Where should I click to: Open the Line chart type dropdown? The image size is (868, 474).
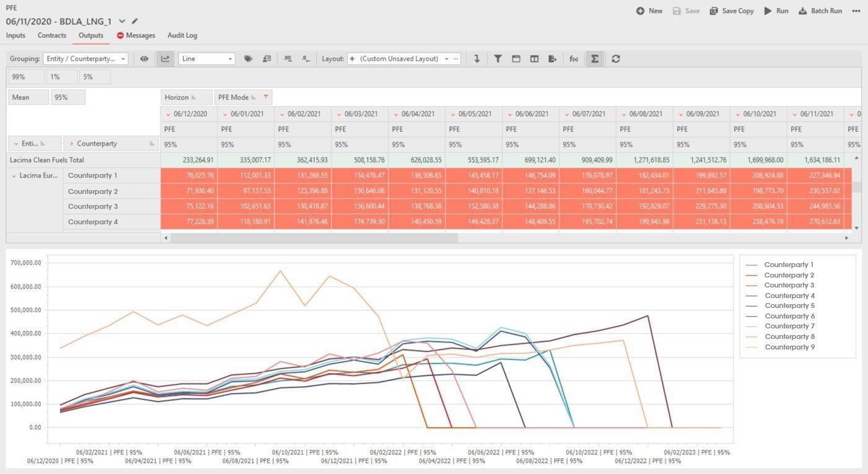(207, 59)
